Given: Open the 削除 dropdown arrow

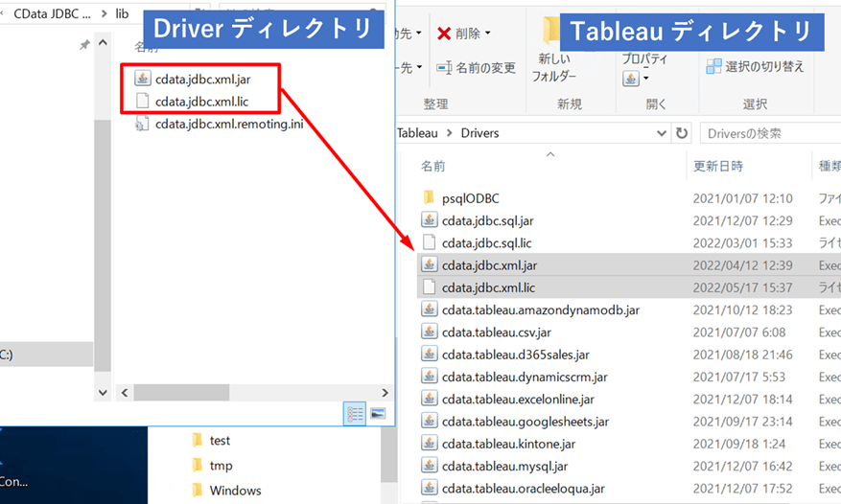Looking at the screenshot, I should coord(487,34).
